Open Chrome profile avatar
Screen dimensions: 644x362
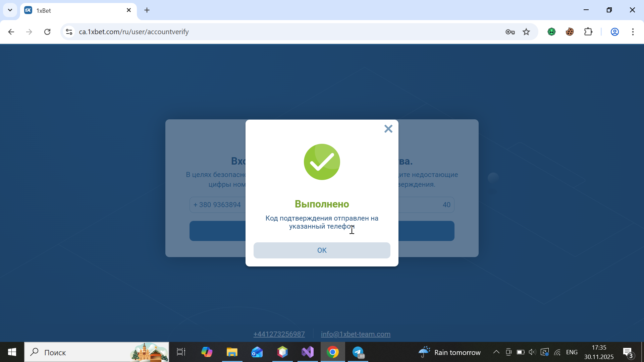pyautogui.click(x=614, y=32)
